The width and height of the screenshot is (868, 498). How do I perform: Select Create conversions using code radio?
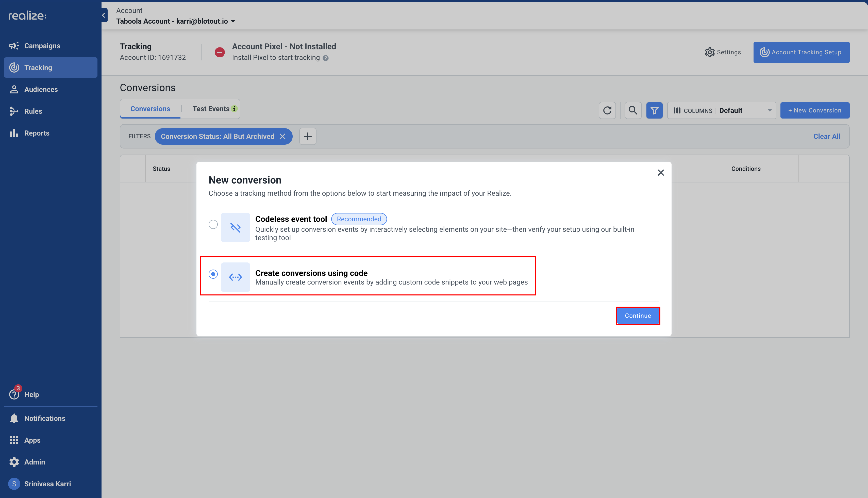coord(213,274)
